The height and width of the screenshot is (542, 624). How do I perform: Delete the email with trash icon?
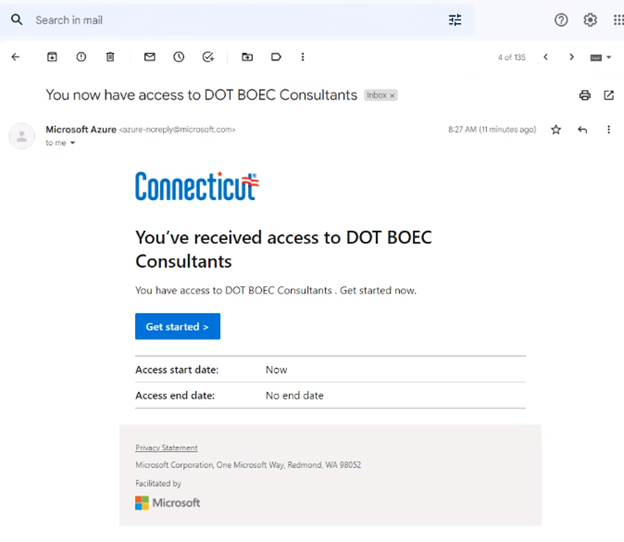point(110,57)
